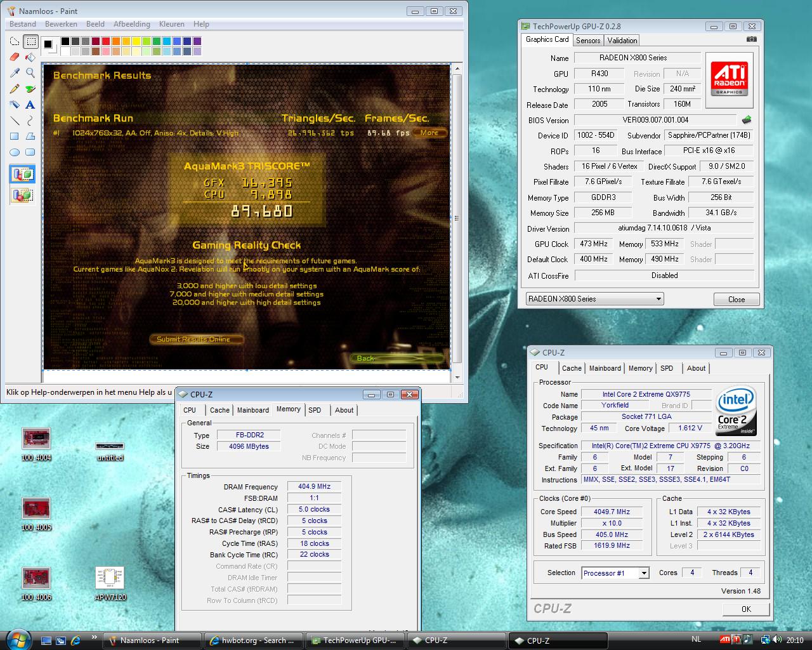
Task: Click the Close button in GPU-Z
Action: pyautogui.click(x=737, y=299)
